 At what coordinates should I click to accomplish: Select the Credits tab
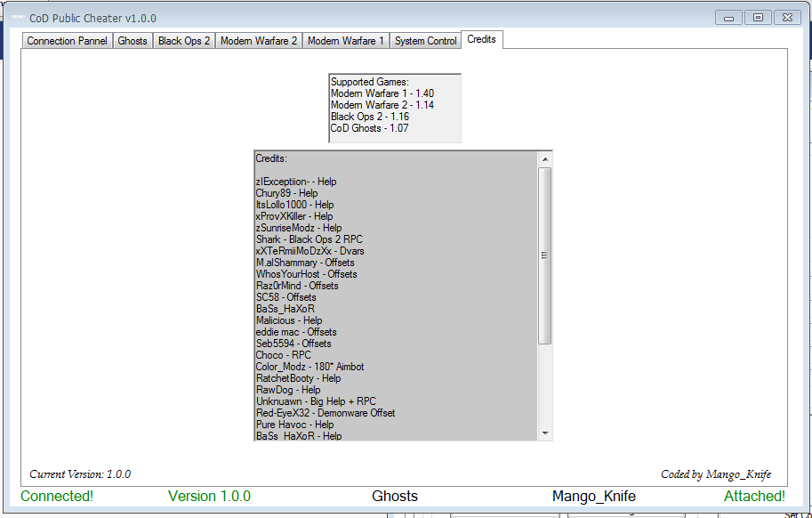[482, 39]
